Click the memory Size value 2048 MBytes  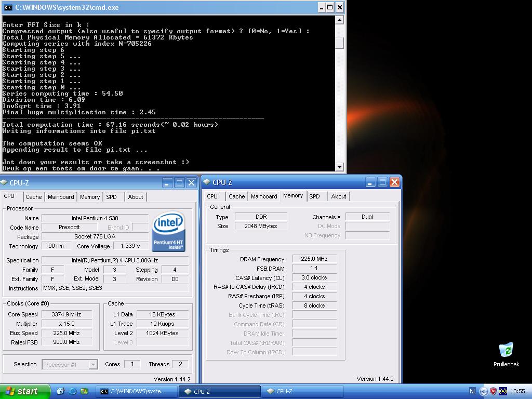point(261,226)
